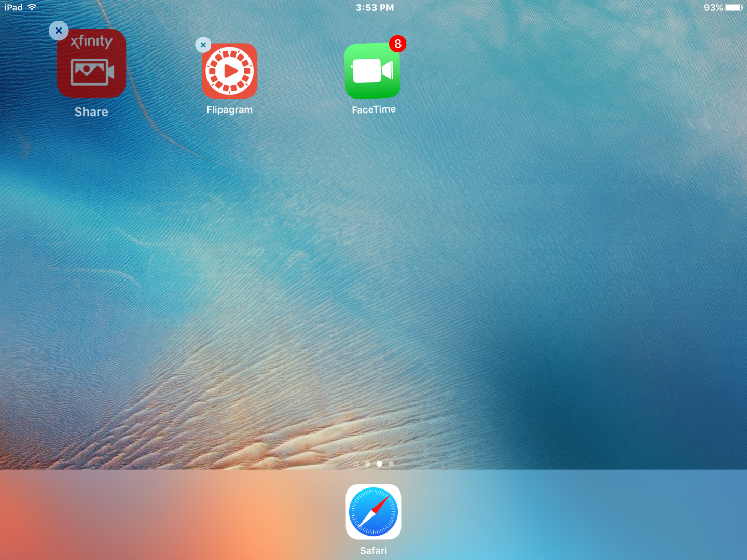Delete Xfinity Share with its X badge
The height and width of the screenshot is (560, 747).
[x=59, y=31]
